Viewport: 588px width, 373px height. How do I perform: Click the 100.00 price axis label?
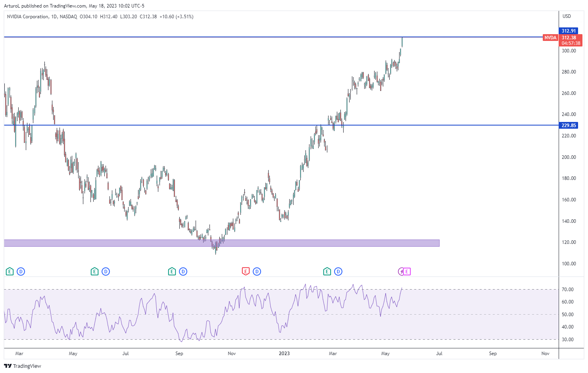pyautogui.click(x=569, y=264)
